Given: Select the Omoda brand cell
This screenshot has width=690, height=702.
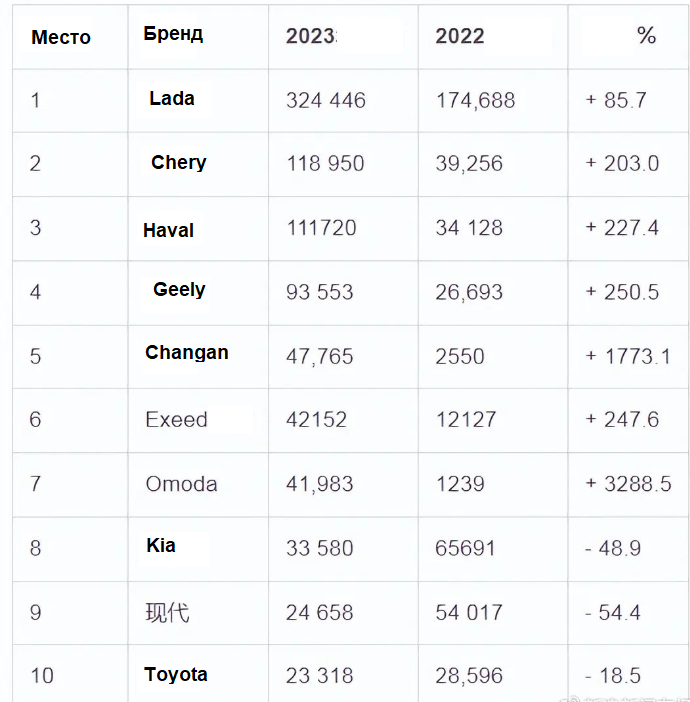Looking at the screenshot, I should pyautogui.click(x=181, y=484).
